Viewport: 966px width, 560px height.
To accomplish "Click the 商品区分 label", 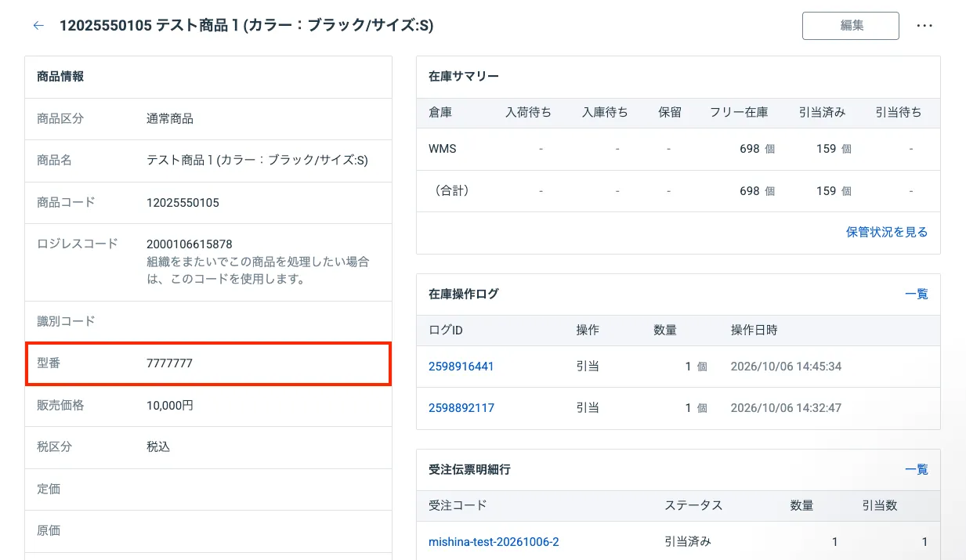I will click(x=60, y=119).
